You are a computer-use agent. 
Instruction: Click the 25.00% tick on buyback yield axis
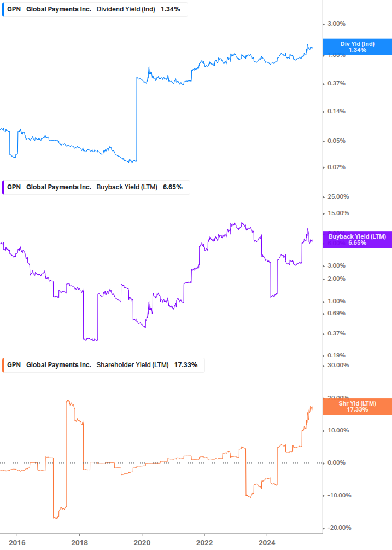click(338, 197)
